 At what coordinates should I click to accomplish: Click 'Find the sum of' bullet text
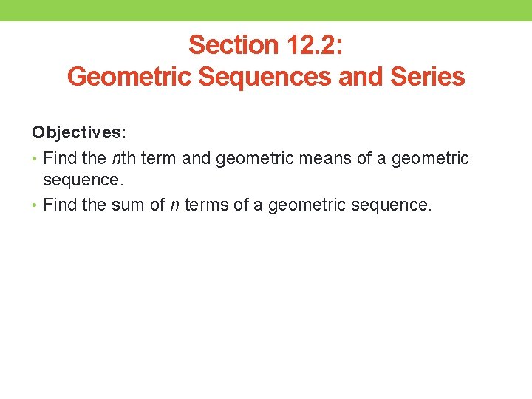[x=103, y=205]
